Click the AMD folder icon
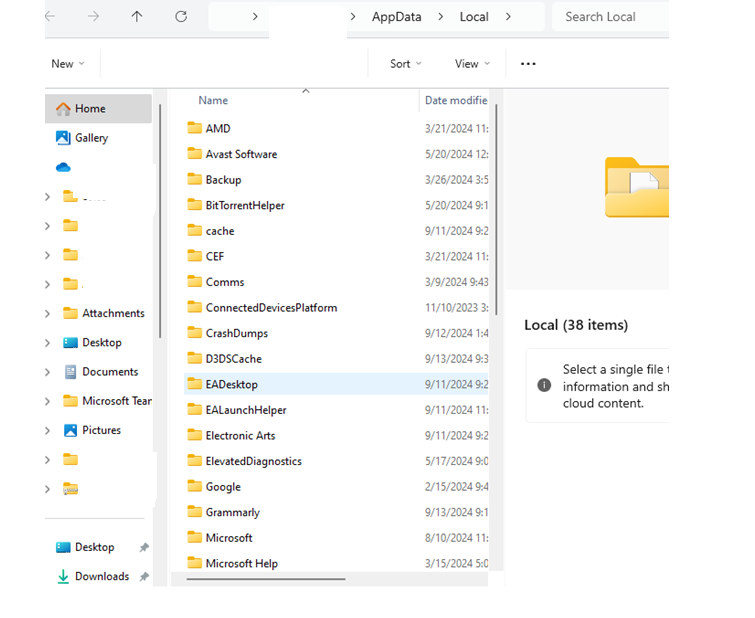This screenshot has width=755, height=618. coord(195,128)
